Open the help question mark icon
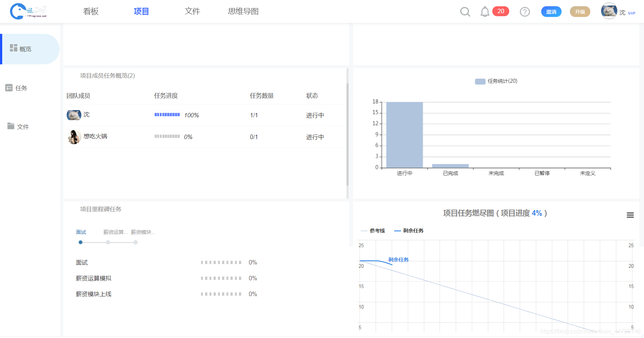The height and width of the screenshot is (338, 644). [525, 11]
